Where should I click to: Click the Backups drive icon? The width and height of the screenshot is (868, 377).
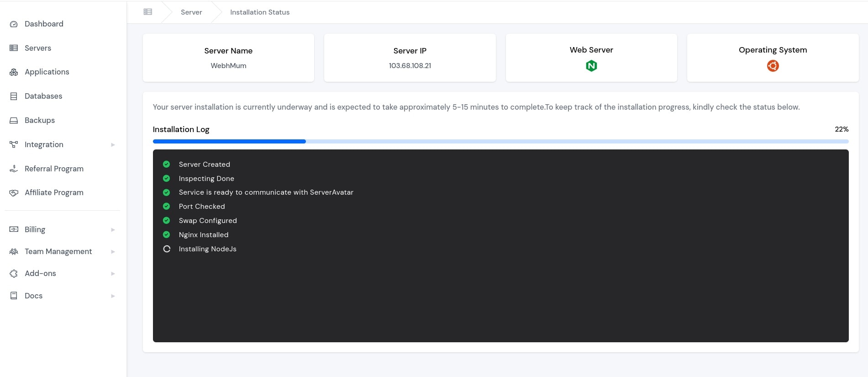[x=14, y=121]
